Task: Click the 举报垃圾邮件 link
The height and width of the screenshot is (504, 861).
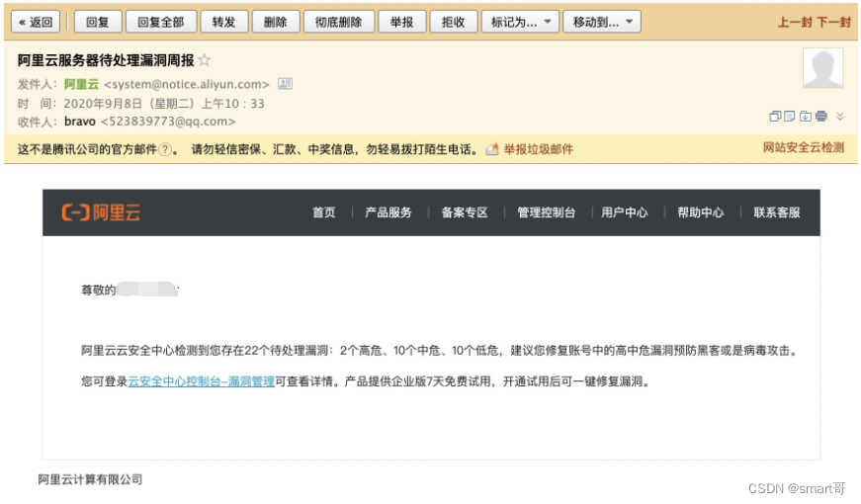Action: click(538, 149)
